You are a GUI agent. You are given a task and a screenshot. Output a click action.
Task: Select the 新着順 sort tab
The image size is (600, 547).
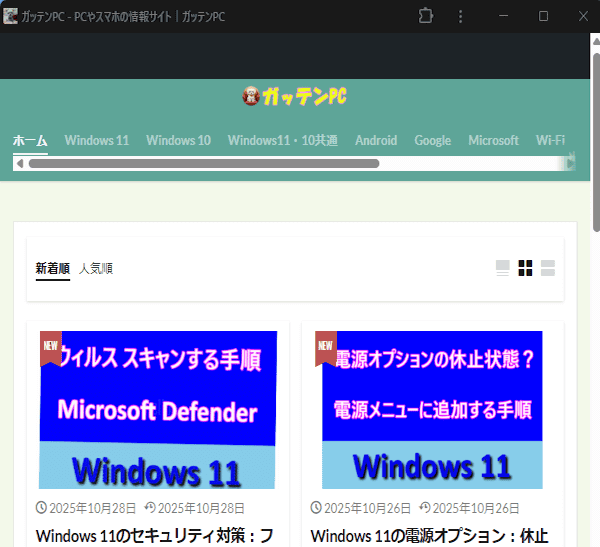pyautogui.click(x=53, y=268)
